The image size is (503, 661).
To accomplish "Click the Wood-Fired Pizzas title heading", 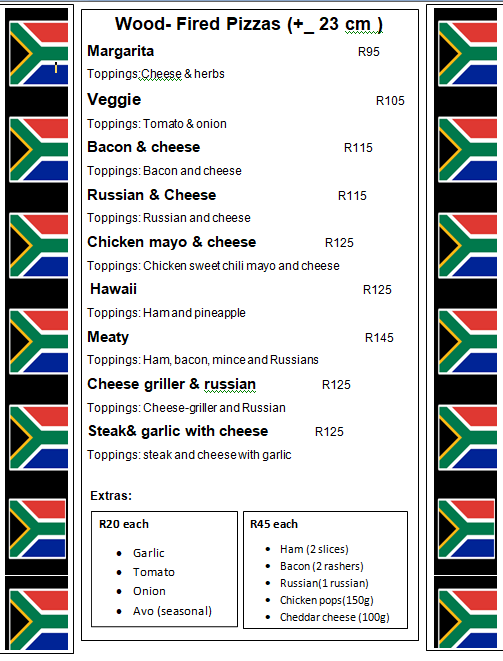I will [x=249, y=24].
